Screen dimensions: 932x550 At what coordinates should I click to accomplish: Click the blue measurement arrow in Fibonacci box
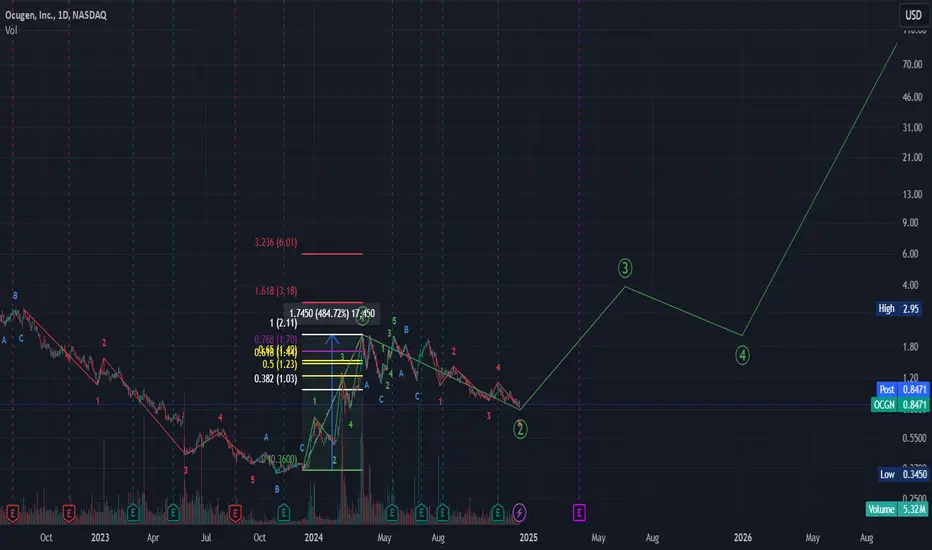point(332,401)
